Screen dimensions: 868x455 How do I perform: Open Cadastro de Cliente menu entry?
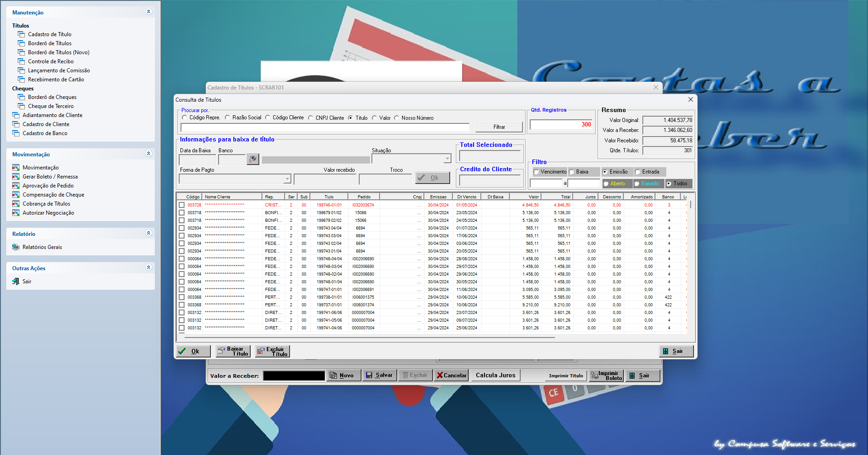coord(46,124)
